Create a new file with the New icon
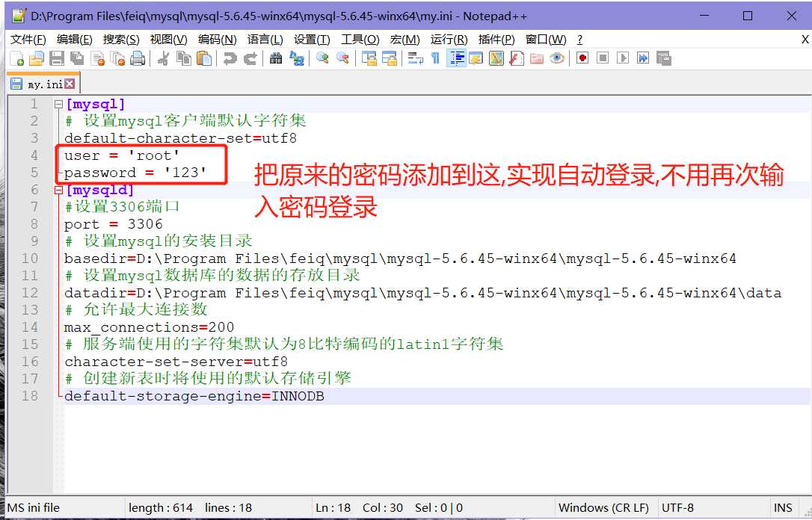The width and height of the screenshot is (812, 520). coord(16,58)
